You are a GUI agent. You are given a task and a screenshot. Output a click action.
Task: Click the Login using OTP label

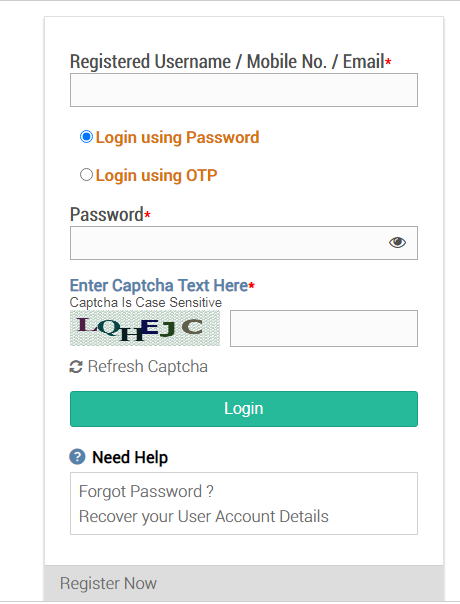156,176
